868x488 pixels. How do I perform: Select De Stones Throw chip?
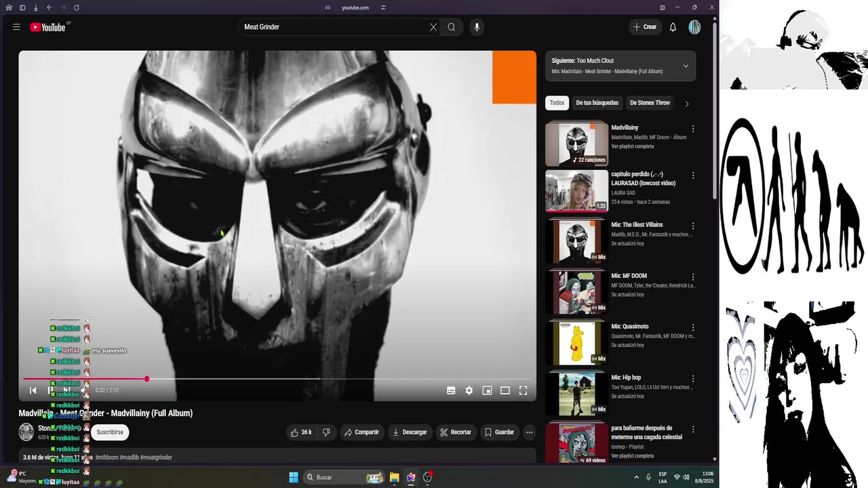click(x=650, y=103)
